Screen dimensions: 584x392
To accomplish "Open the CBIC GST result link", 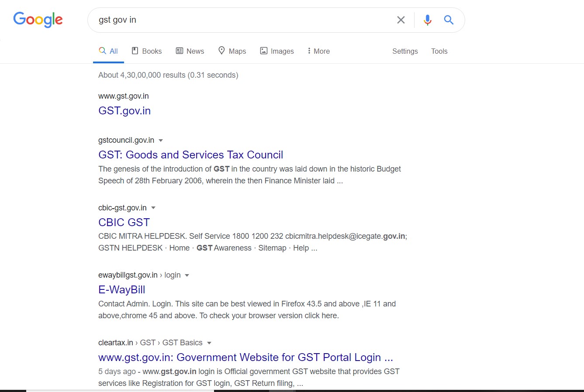I will (x=124, y=222).
